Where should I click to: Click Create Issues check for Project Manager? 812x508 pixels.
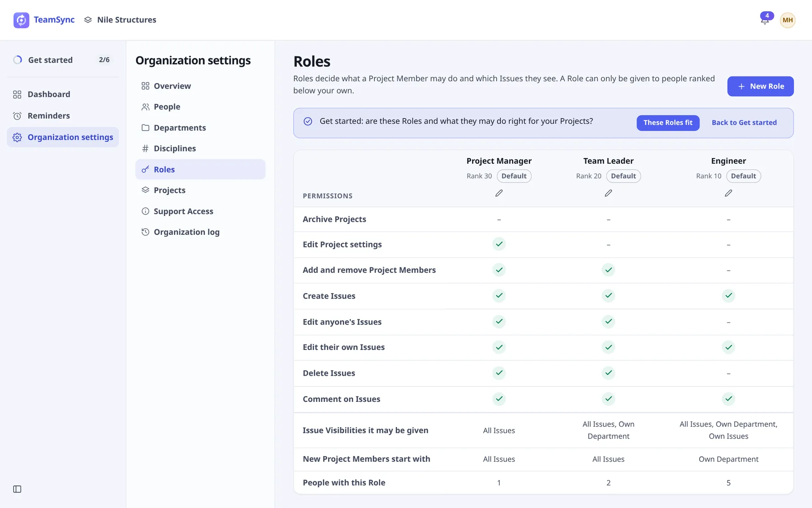tap(499, 296)
